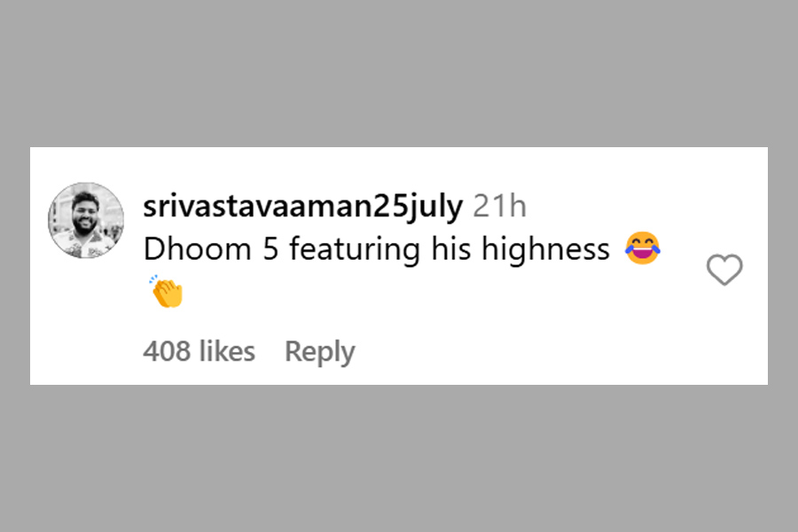Image resolution: width=798 pixels, height=532 pixels.
Task: Click the '408' like count number
Action: pyautogui.click(x=167, y=351)
